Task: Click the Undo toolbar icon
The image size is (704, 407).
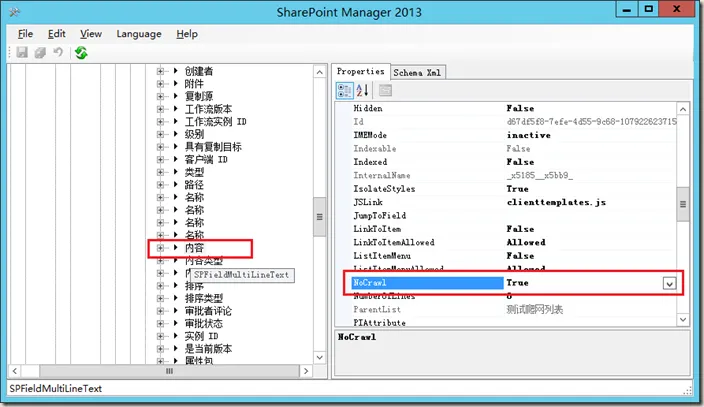Action: [58, 53]
